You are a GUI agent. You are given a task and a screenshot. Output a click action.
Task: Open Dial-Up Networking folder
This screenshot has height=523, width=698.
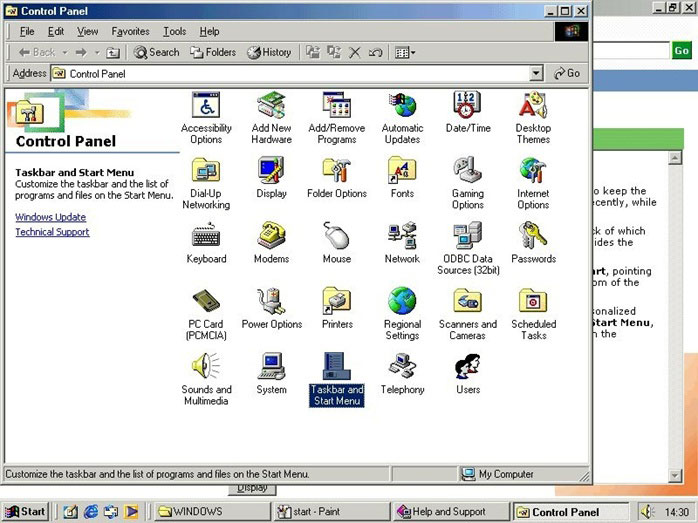coord(206,170)
